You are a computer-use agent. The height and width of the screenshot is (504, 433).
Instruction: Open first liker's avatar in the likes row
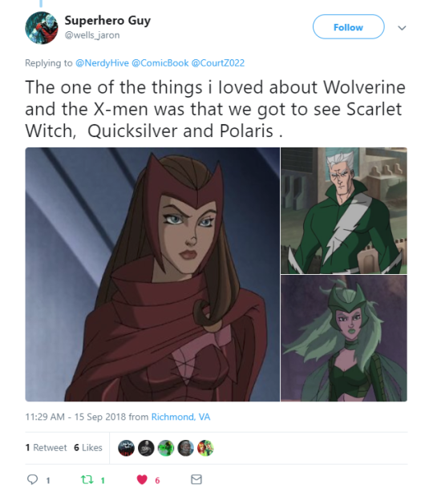(x=126, y=448)
